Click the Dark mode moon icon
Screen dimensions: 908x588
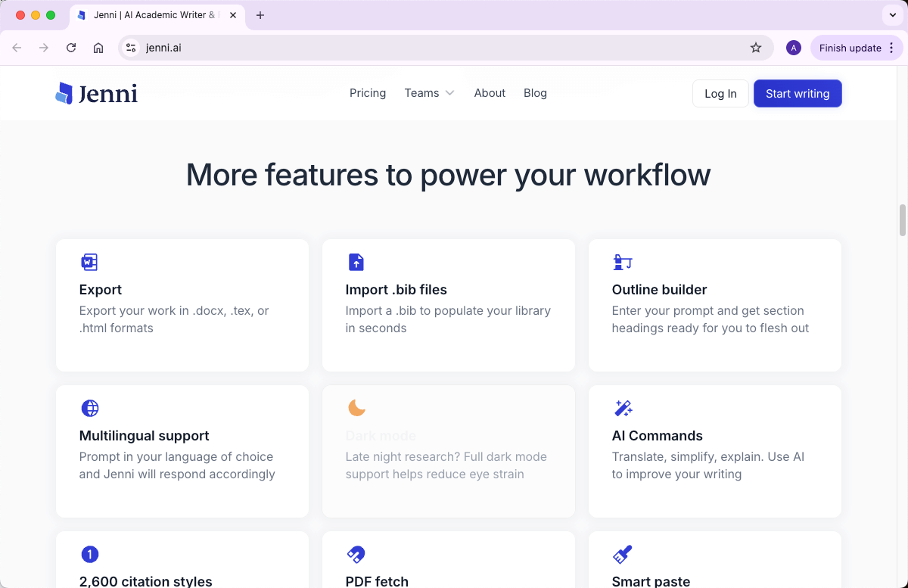(x=356, y=408)
